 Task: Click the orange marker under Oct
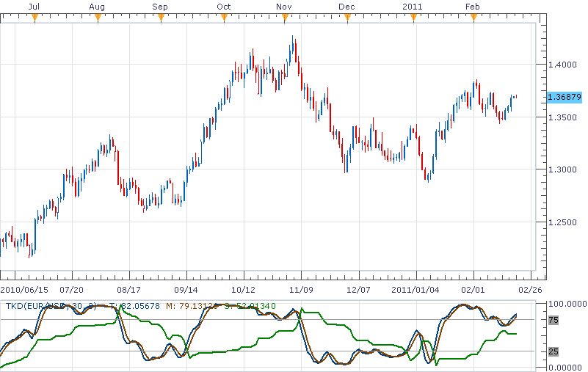coord(224,18)
